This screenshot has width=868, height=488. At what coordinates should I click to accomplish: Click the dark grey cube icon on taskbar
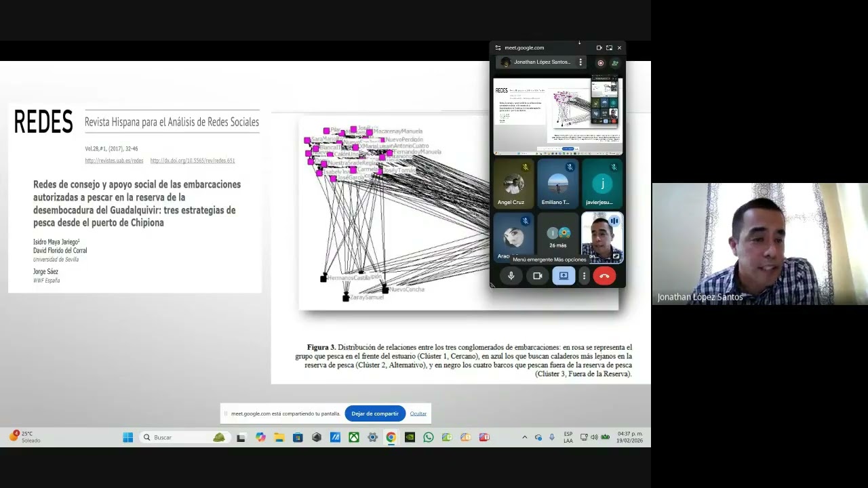point(317,437)
